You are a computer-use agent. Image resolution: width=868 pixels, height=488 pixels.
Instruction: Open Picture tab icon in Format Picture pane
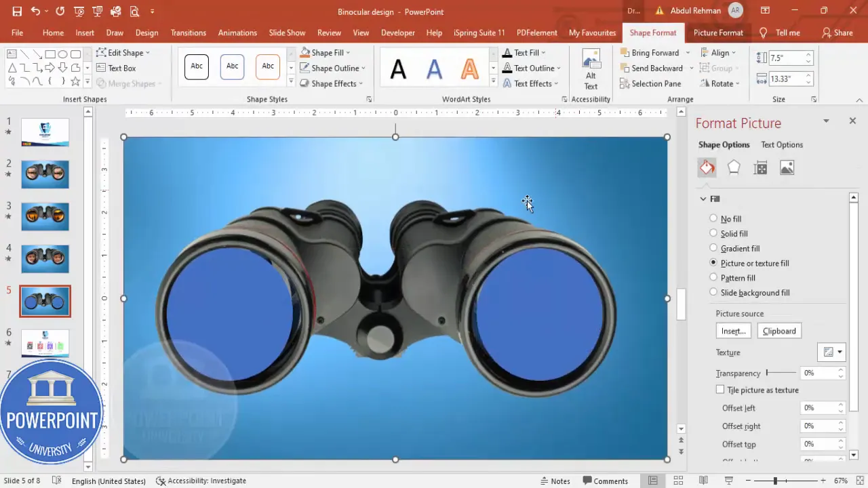tap(787, 167)
